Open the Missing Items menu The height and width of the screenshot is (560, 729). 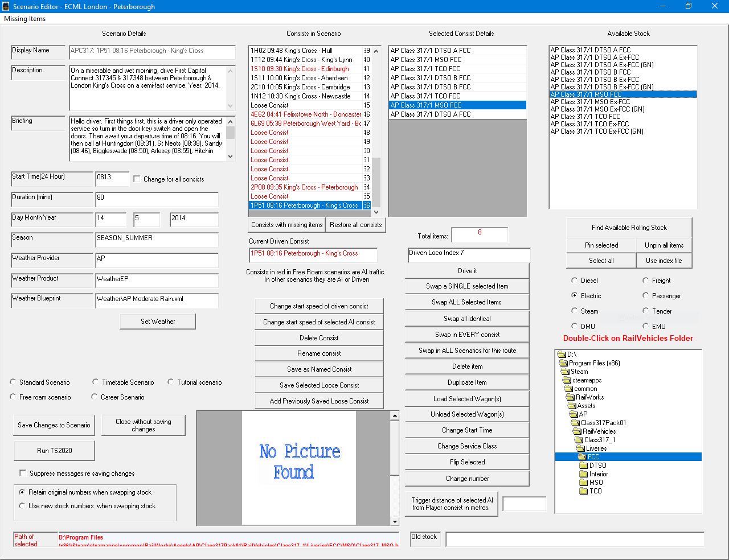(24, 19)
